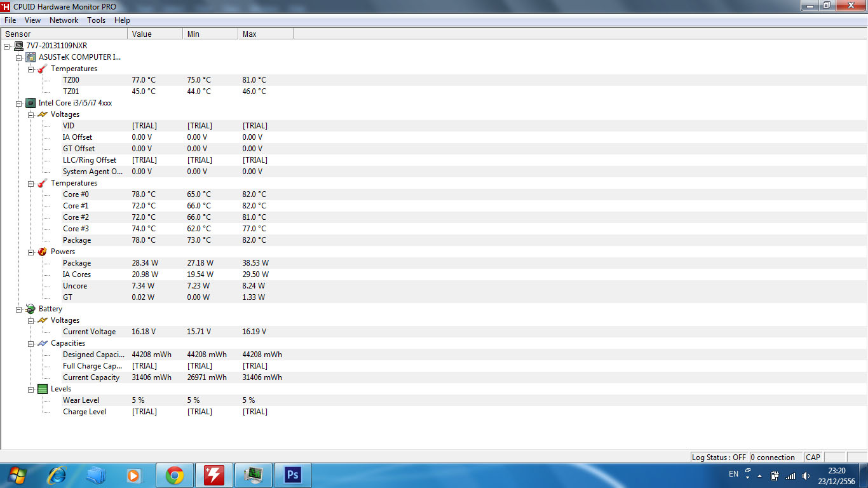Collapse the ASUSTeK COMPUTER node
The height and width of the screenshot is (488, 868).
pos(19,57)
